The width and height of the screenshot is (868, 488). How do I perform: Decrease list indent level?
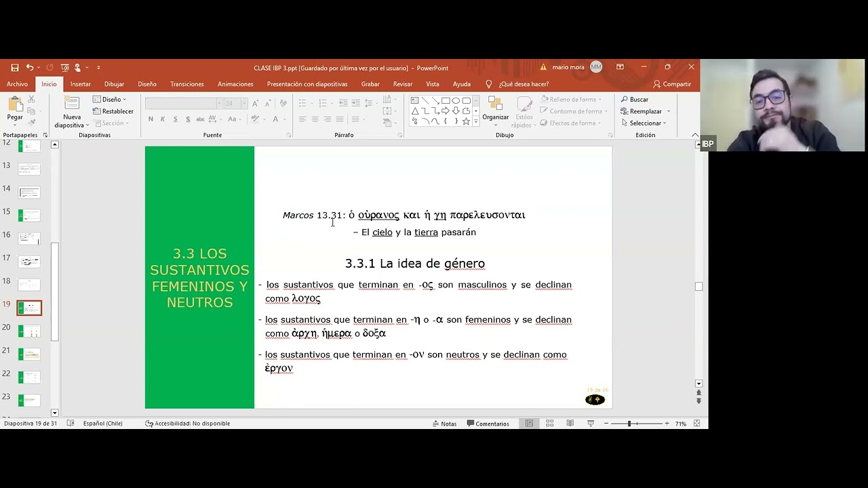(x=343, y=103)
